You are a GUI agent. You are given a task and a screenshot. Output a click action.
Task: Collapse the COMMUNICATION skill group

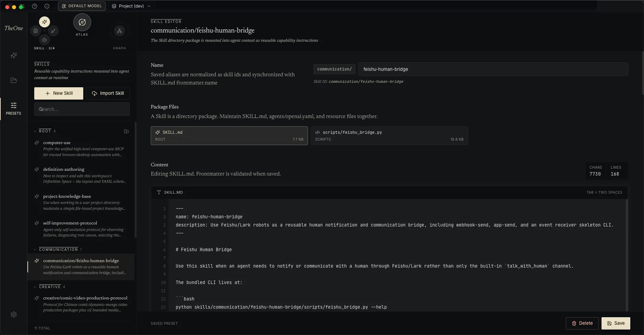pyautogui.click(x=35, y=249)
